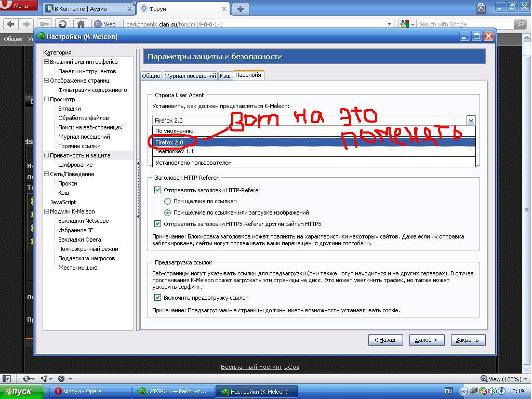
Task: Click the zoom magnifier View icon
Action: tap(484, 379)
